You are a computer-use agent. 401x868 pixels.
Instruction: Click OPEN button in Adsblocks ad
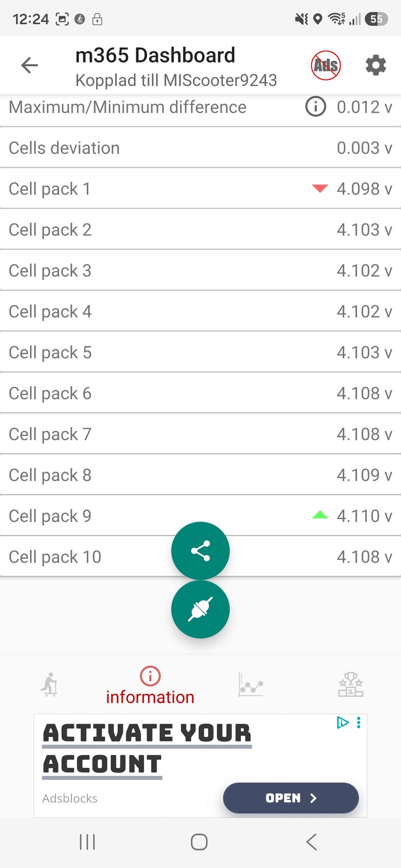click(291, 798)
